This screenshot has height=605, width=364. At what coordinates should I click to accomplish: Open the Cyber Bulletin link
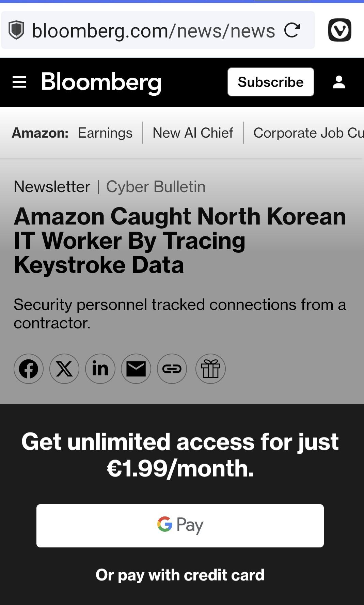click(x=156, y=187)
